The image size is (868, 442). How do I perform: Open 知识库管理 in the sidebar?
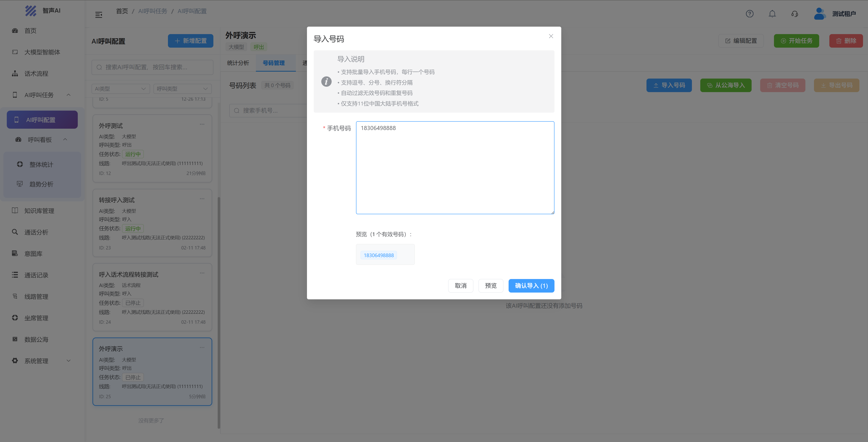coord(39,211)
